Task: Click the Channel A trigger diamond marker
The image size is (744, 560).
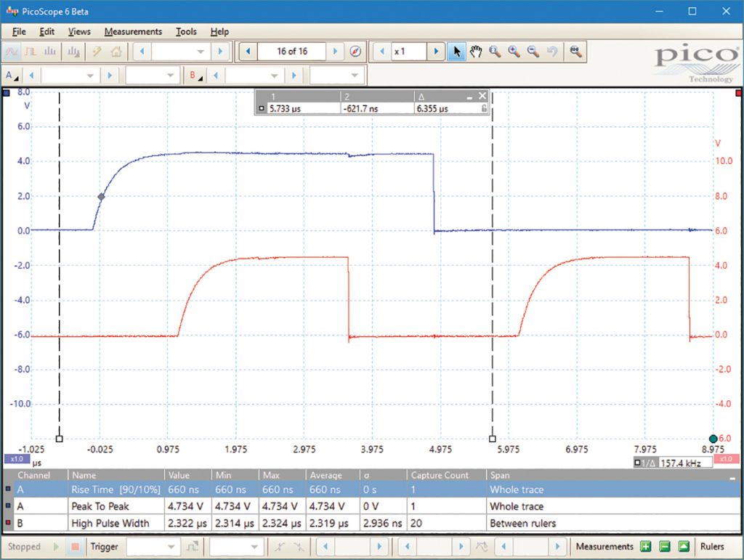Action: [101, 197]
